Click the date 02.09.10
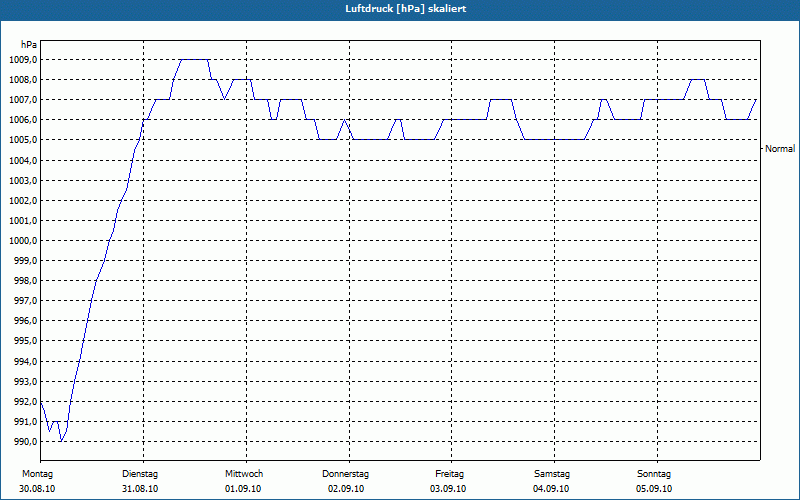Image resolution: width=800 pixels, height=500 pixels. 346,489
